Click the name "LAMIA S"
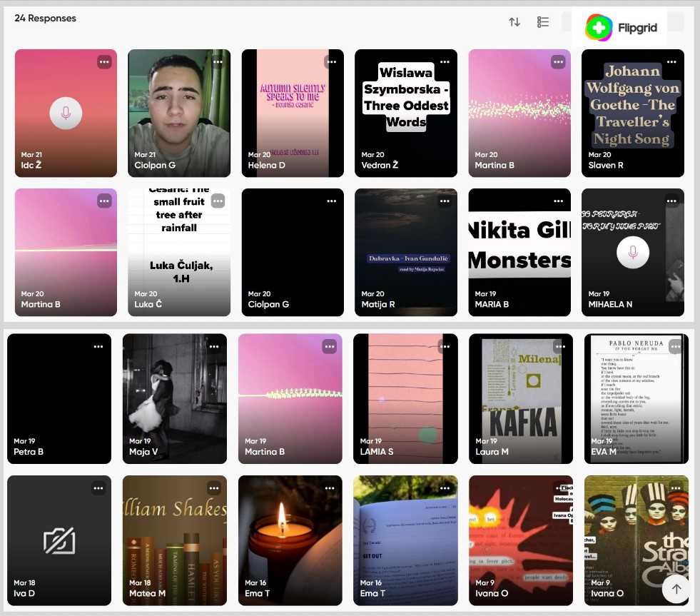 376,452
